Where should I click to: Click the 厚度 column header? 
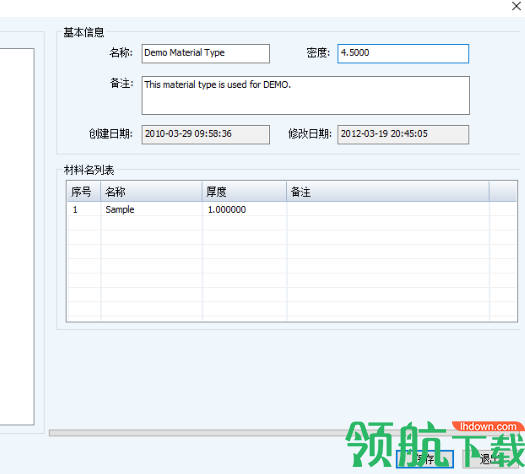point(244,192)
